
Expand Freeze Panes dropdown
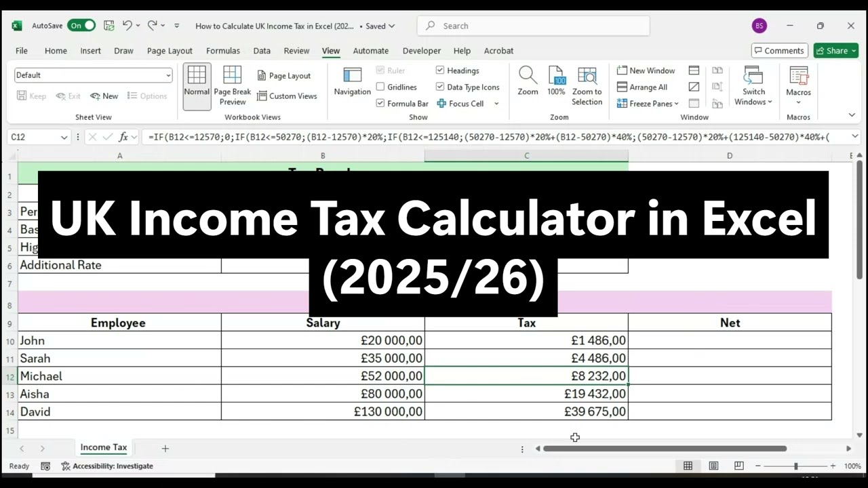coord(676,104)
